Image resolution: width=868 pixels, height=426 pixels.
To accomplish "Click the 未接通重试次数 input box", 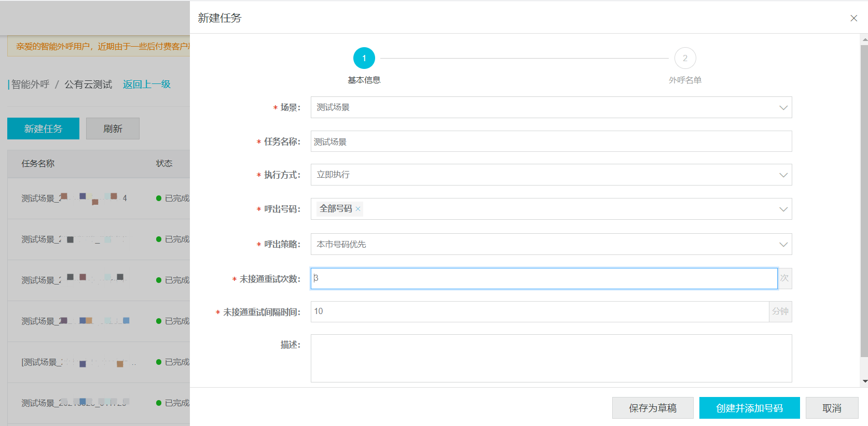I will tap(544, 278).
